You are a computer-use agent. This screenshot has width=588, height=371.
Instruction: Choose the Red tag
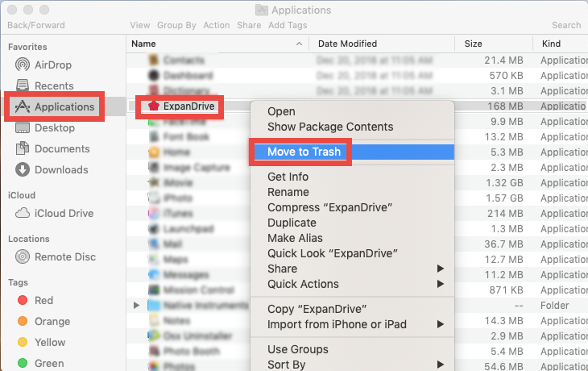point(35,300)
